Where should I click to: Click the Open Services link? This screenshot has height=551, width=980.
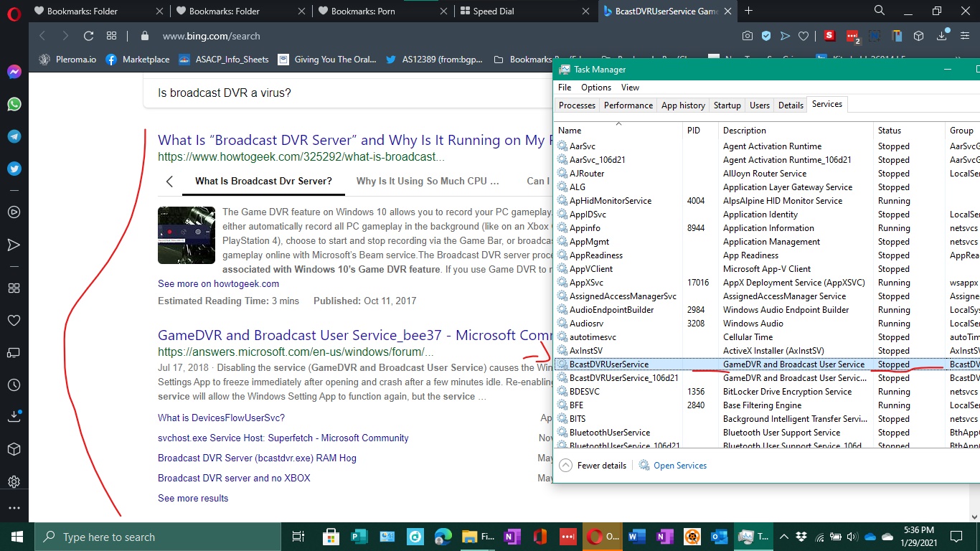coord(679,466)
